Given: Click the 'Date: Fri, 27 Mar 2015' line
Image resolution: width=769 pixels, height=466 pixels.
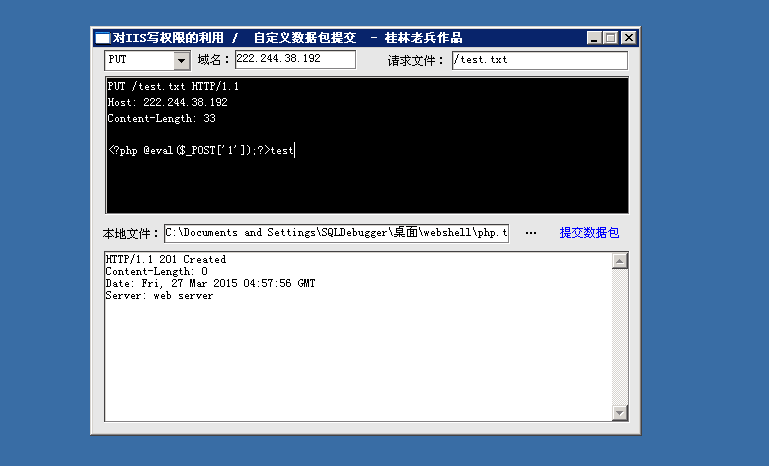Looking at the screenshot, I should click(x=210, y=284).
